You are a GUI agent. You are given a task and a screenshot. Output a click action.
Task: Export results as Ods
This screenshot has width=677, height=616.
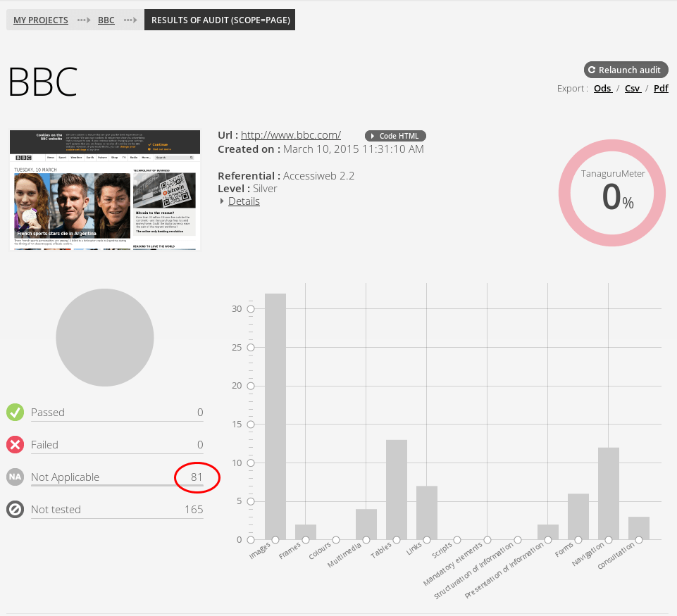tap(603, 89)
